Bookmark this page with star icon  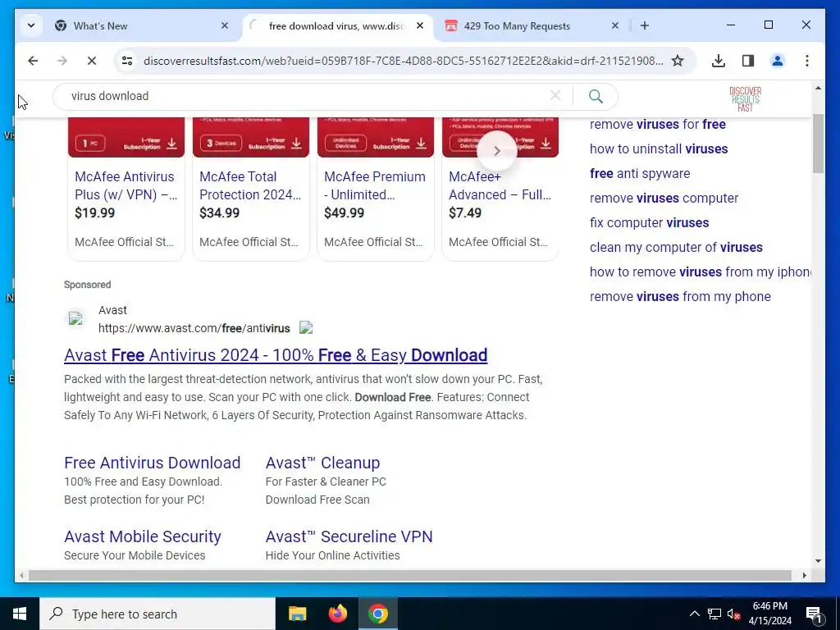[678, 61]
